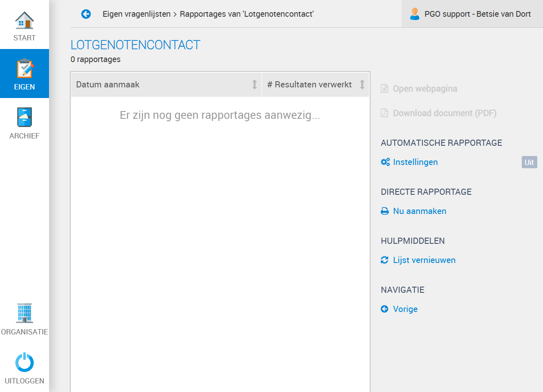
Task: Click the HULPMIDDELEN heading
Action: coord(413,241)
